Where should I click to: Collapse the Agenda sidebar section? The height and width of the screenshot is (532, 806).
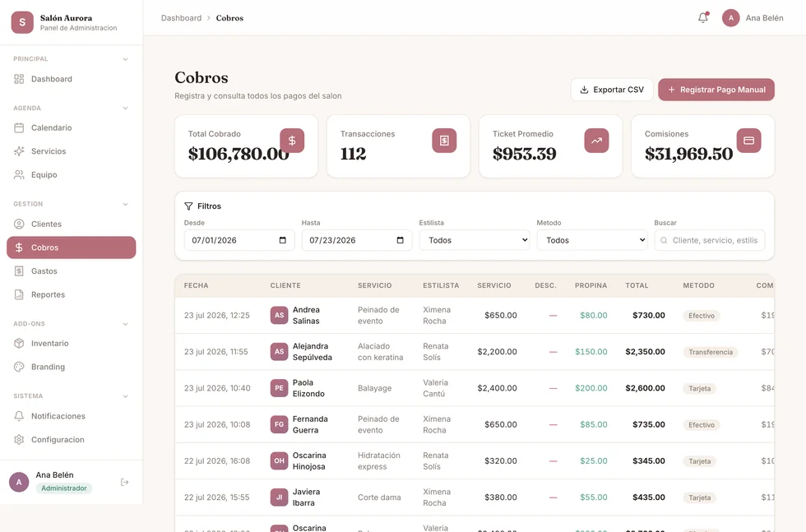125,108
